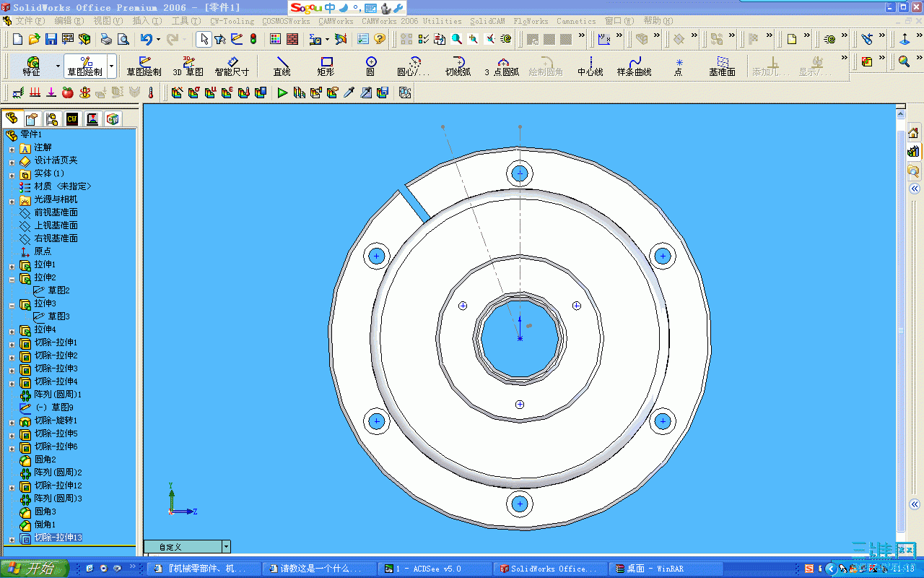Click the eyedropper icon in the analysis toolbar
924x578 pixels.
[349, 92]
